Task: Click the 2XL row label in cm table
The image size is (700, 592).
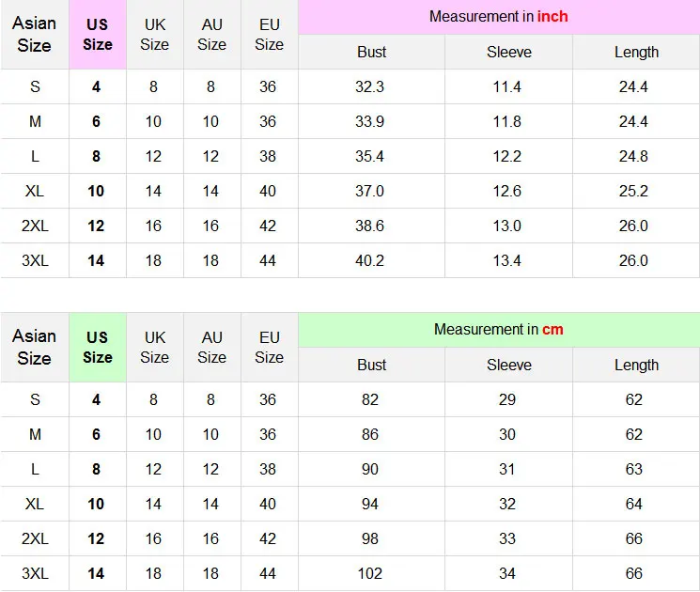Action: (x=35, y=538)
